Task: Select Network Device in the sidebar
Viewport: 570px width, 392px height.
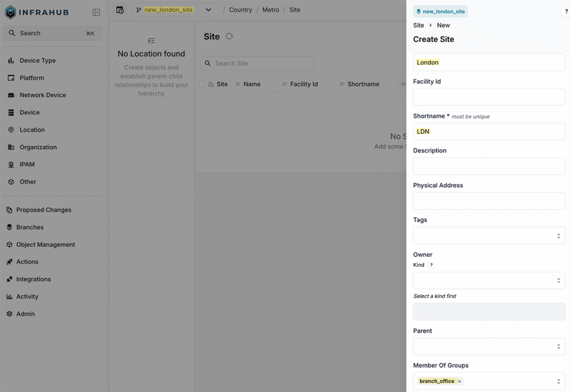Action: tap(41, 95)
